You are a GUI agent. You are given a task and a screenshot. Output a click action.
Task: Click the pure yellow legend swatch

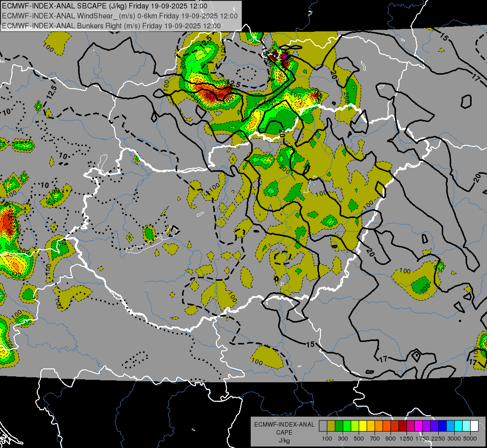pos(363,426)
